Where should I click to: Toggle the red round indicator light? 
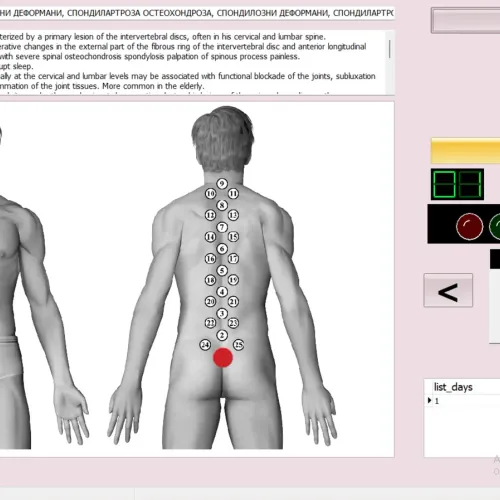(469, 226)
